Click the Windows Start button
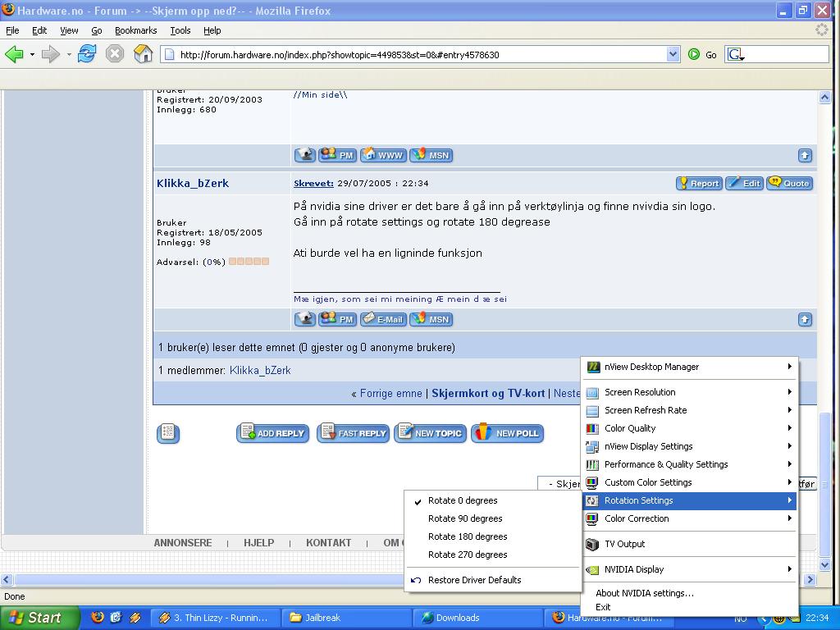The image size is (840, 630). [39, 618]
